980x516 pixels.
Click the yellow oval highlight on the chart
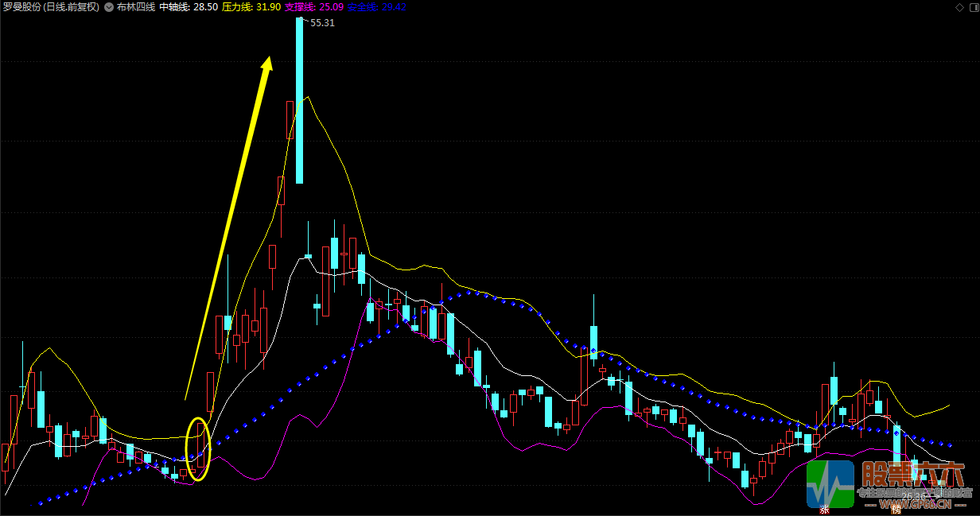click(x=198, y=448)
